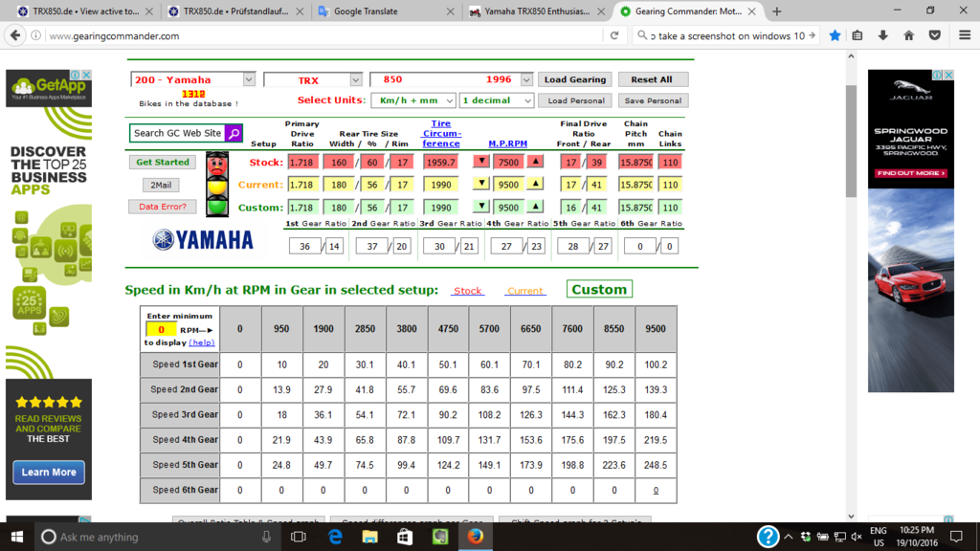Image resolution: width=980 pixels, height=551 pixels.
Task: Open the Firefox hamburger menu
Action: click(962, 35)
